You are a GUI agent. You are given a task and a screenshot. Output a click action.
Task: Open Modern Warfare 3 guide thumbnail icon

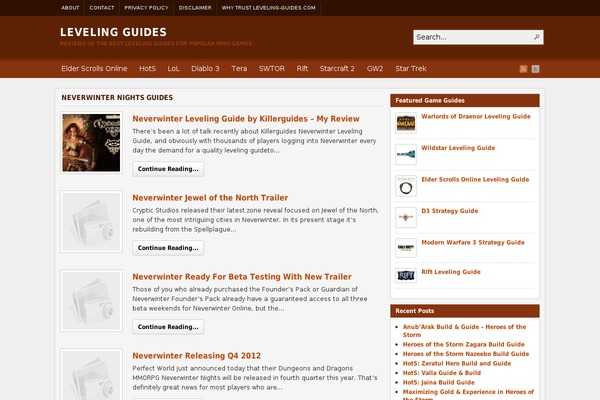coord(406,248)
